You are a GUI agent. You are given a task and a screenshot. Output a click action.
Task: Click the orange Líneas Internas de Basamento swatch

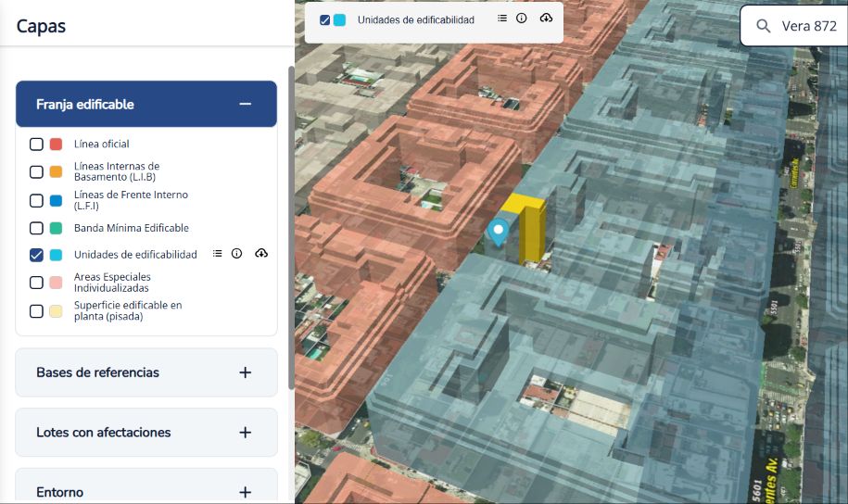(56, 172)
